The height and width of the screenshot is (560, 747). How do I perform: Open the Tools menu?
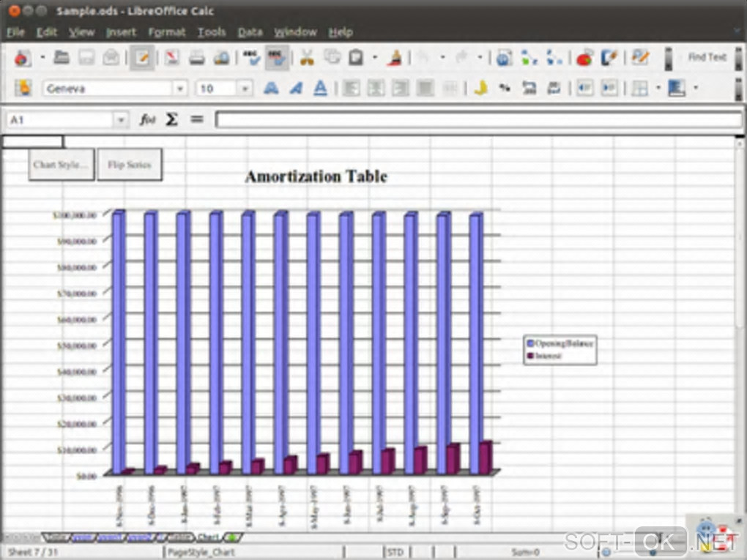pos(212,32)
